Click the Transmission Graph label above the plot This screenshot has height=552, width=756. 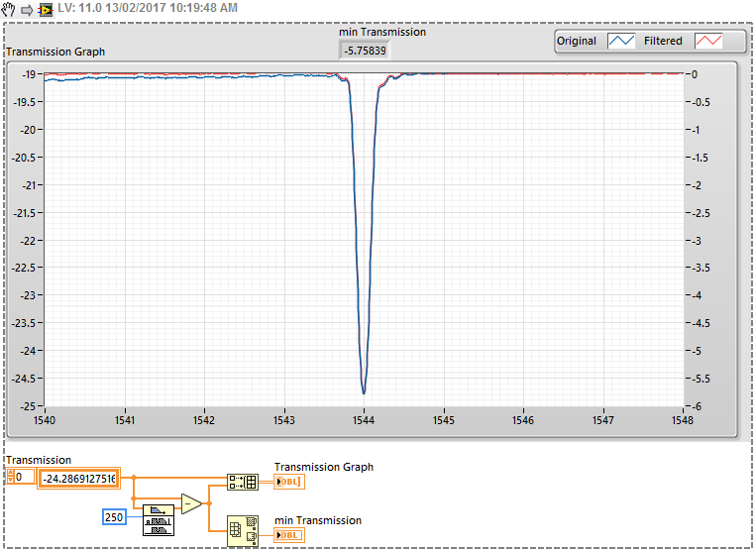[x=55, y=52]
